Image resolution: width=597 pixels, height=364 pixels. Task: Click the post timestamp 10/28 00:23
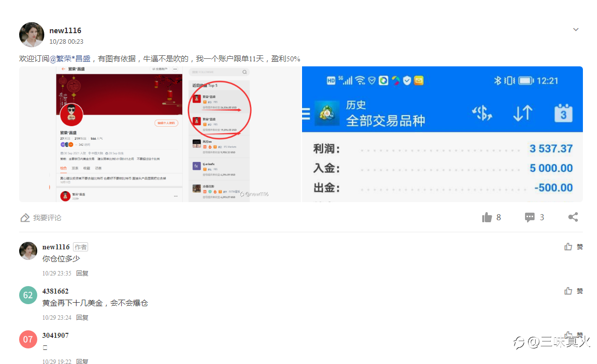pyautogui.click(x=66, y=41)
